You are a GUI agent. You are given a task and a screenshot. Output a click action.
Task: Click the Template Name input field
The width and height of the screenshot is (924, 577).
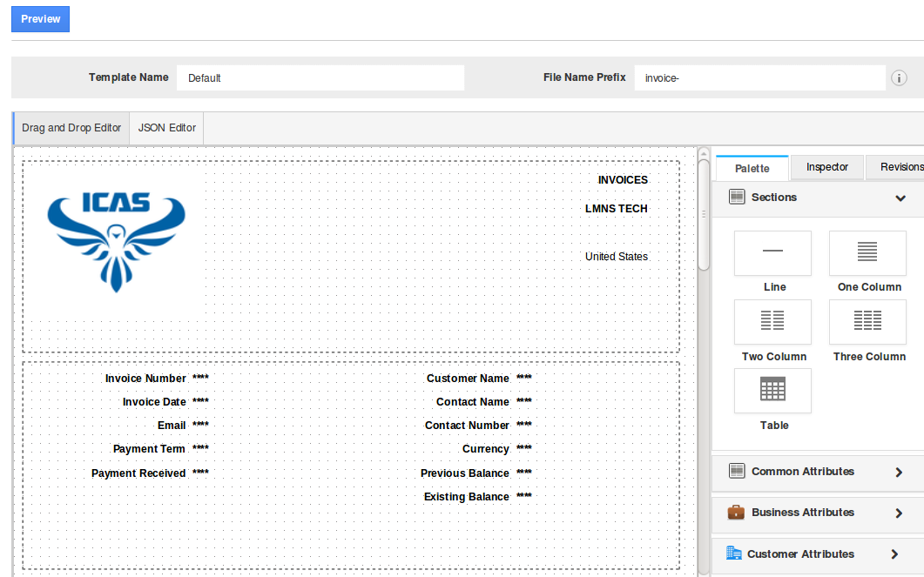coord(320,77)
